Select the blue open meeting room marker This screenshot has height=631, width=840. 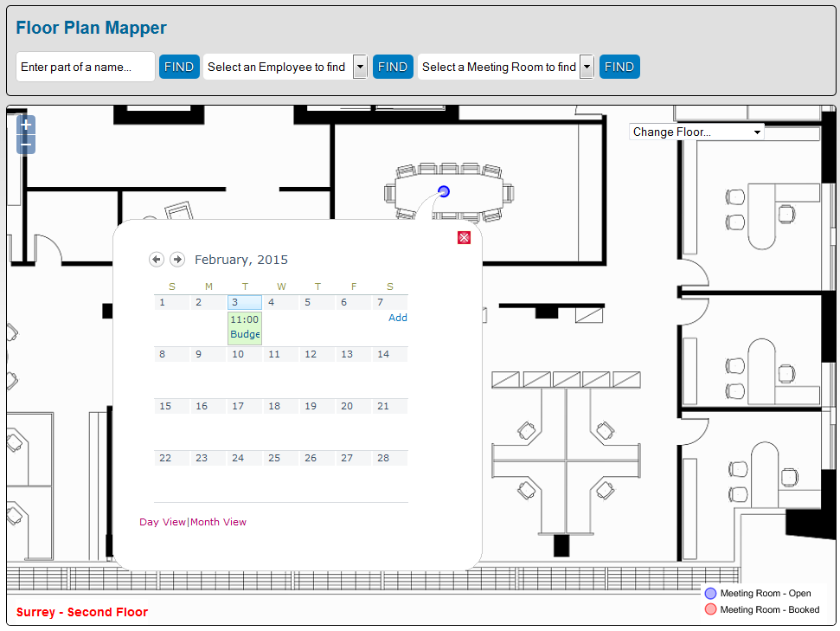tap(443, 191)
